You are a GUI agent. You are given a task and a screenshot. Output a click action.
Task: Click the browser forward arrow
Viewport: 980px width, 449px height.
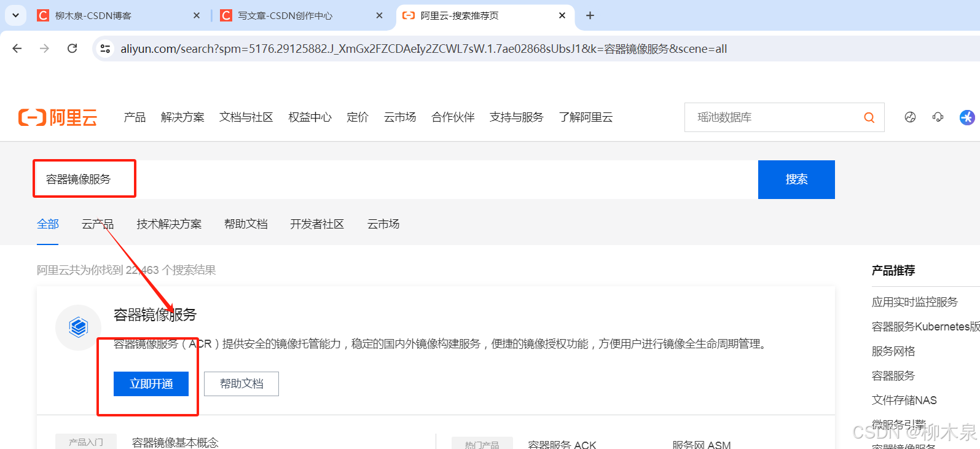click(x=44, y=49)
